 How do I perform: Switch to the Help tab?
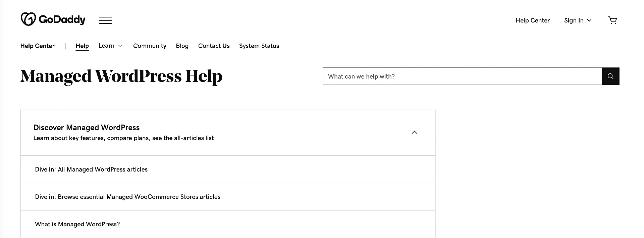[82, 46]
